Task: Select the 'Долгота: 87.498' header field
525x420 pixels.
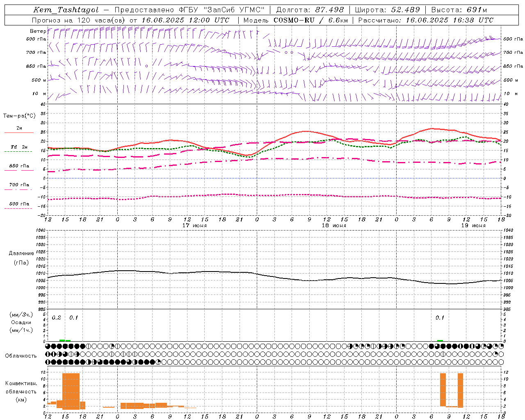Action: tap(310, 10)
